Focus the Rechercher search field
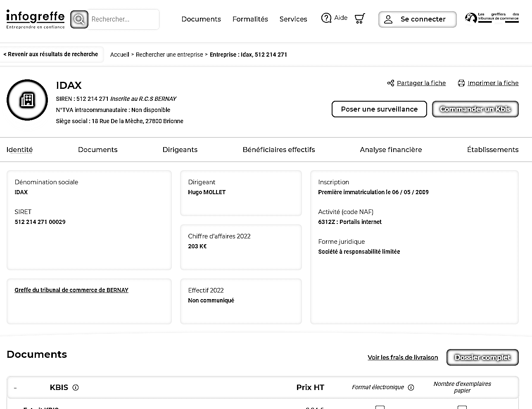Viewport: 532px width, 409px height. tap(123, 19)
